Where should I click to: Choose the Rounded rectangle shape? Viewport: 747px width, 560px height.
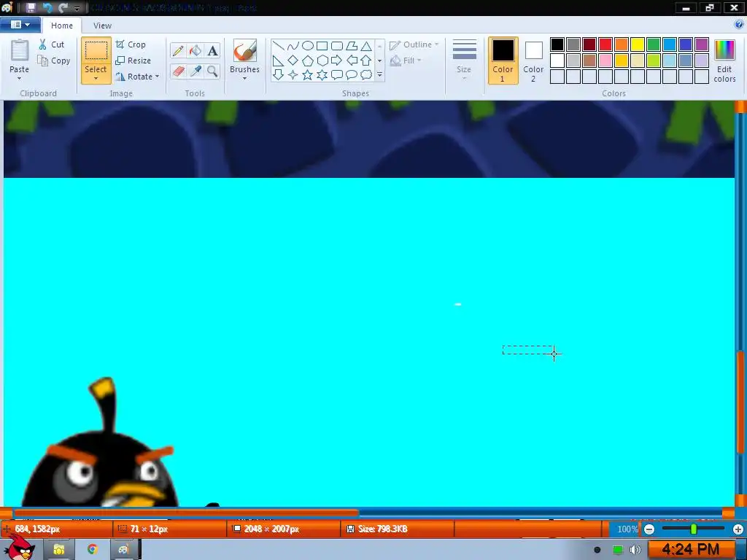337,46
